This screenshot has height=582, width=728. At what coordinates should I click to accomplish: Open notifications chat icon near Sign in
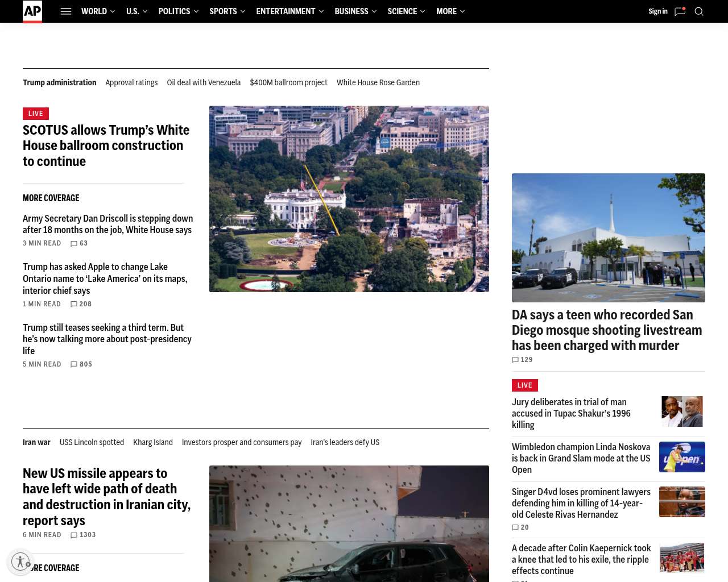tap(680, 11)
